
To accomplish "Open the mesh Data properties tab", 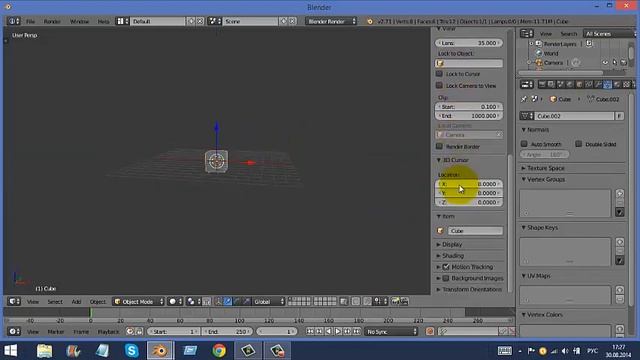I will pos(607,84).
